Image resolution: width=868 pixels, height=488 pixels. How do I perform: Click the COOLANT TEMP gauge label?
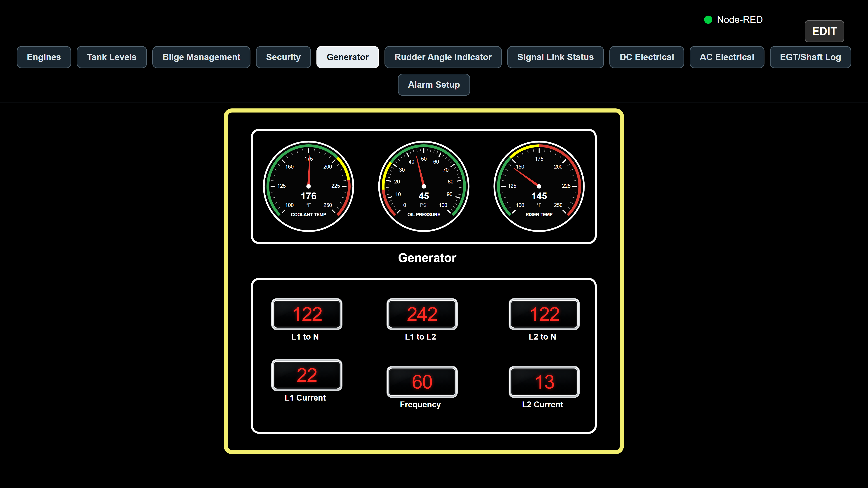[308, 215]
